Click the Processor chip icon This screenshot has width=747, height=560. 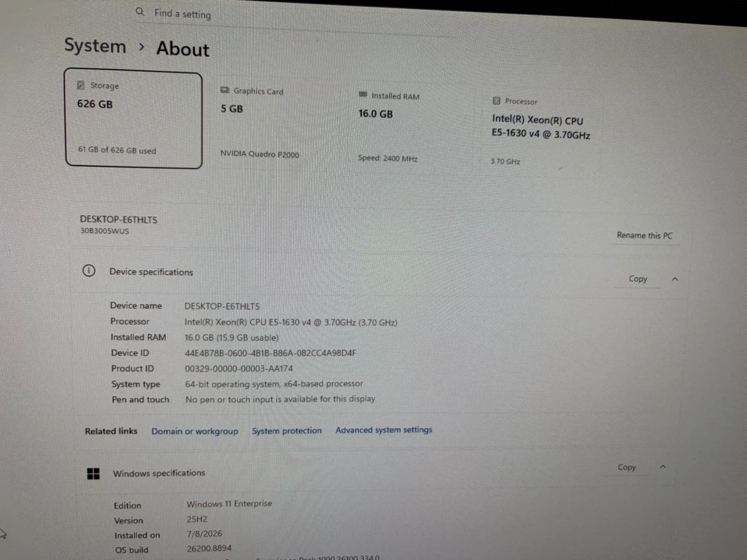click(496, 100)
